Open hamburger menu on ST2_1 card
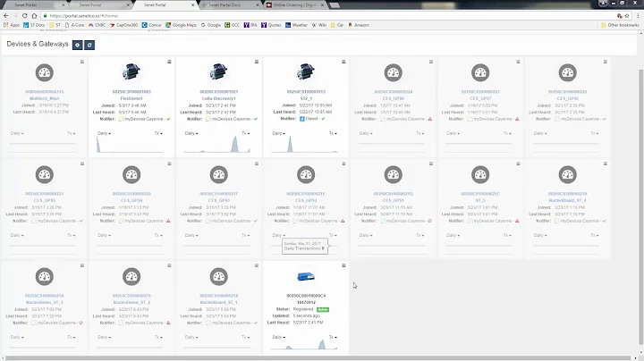Image resolution: width=644 pixels, height=361 pixels. click(x=343, y=62)
